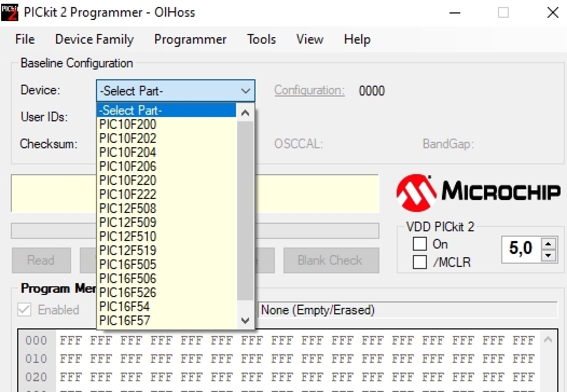Click the device list scroll up arrow
The height and width of the screenshot is (392, 567).
pyautogui.click(x=245, y=113)
